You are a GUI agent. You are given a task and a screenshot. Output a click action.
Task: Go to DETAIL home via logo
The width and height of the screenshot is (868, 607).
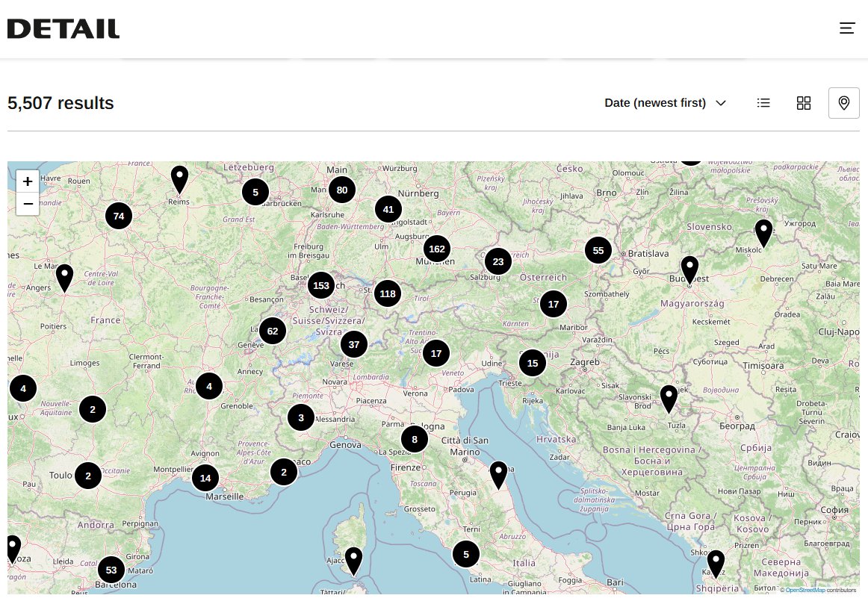[63, 29]
